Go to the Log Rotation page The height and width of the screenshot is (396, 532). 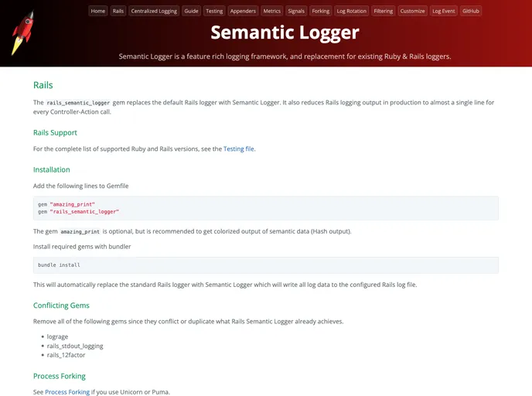point(352,11)
